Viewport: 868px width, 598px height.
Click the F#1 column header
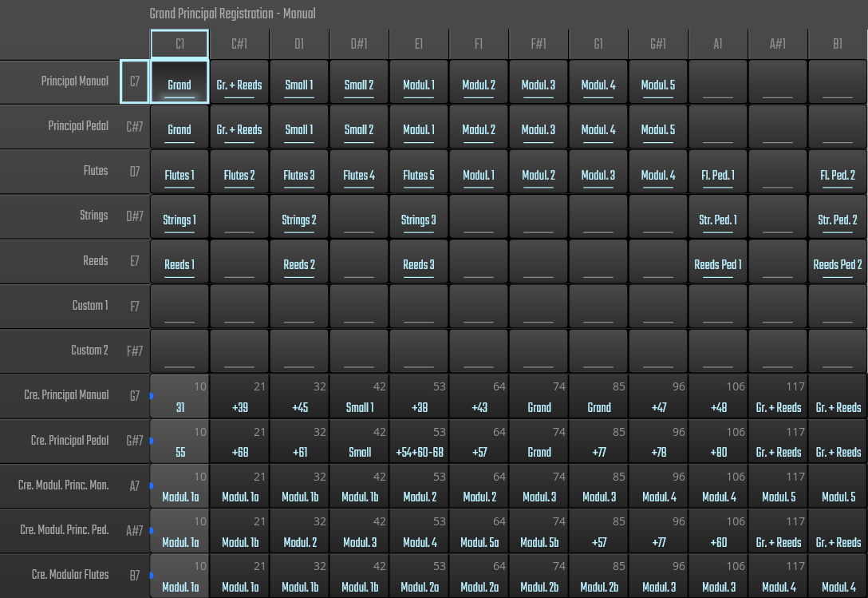click(x=538, y=44)
